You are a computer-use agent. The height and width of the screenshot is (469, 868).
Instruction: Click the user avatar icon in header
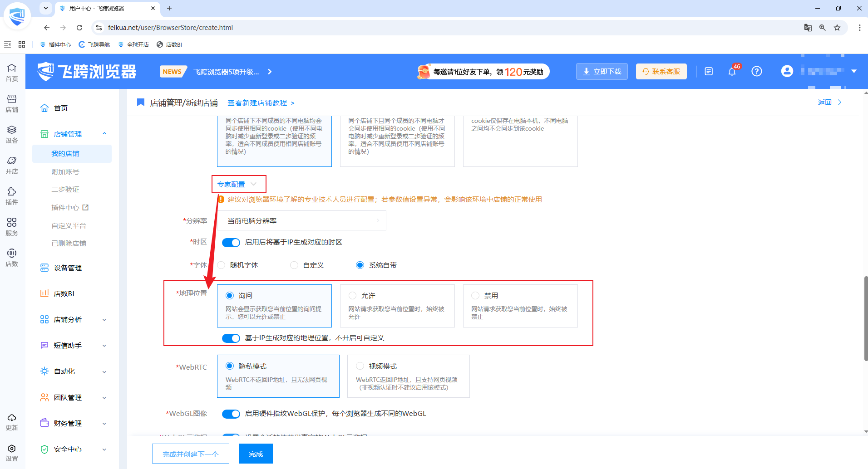(x=787, y=71)
